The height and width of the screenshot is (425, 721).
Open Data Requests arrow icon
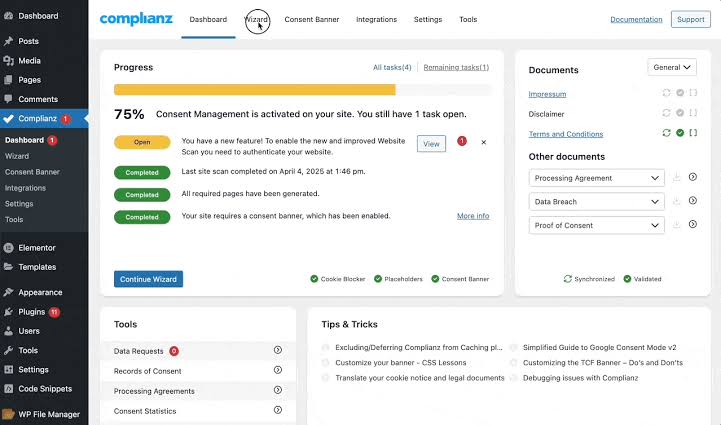278,350
